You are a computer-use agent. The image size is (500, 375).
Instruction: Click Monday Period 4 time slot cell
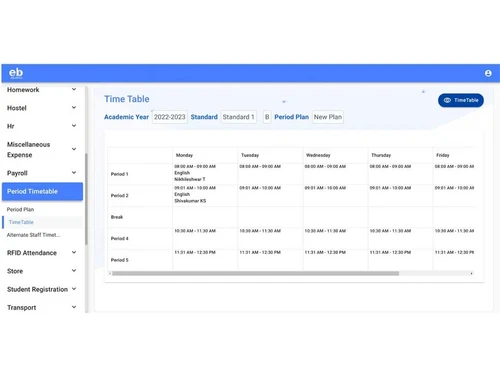[205, 238]
